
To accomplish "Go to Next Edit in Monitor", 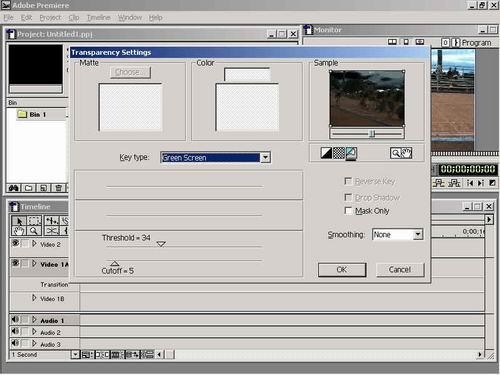I will click(x=481, y=183).
